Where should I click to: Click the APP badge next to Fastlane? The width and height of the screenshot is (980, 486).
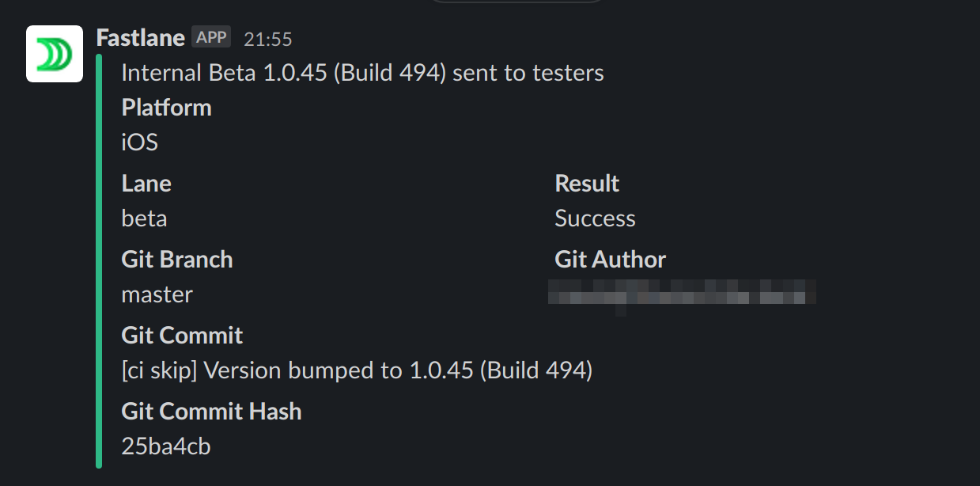pyautogui.click(x=211, y=37)
